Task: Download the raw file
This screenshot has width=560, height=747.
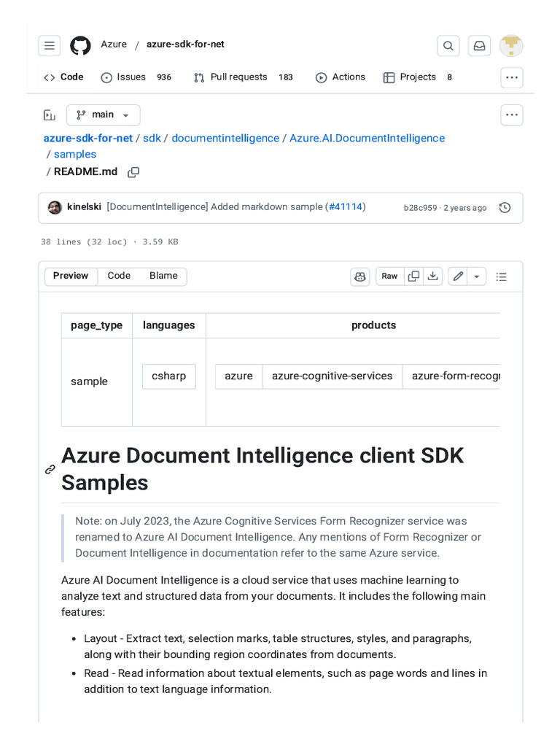Action: (433, 276)
